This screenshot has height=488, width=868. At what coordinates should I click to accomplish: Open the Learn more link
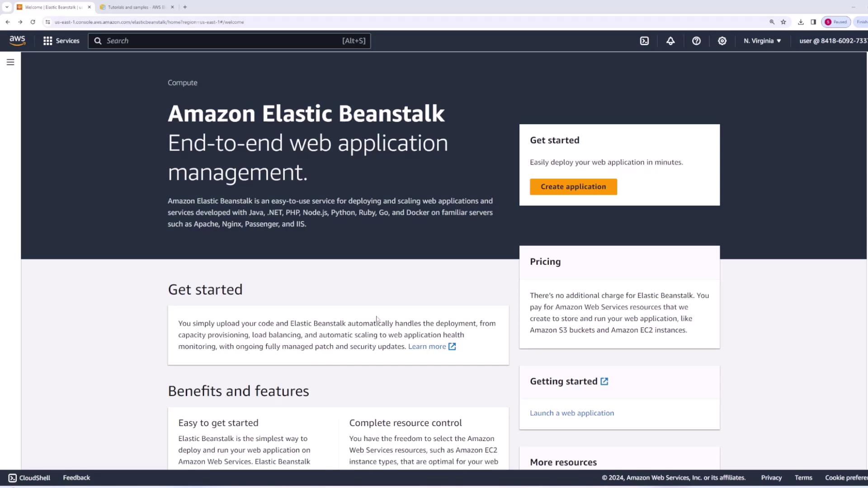pos(427,347)
